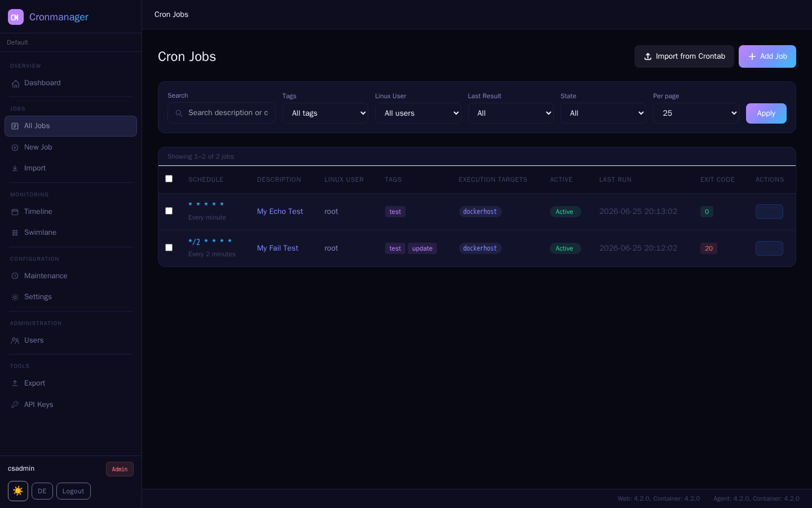Open Swimlane view from sidebar icon
The height and width of the screenshot is (508, 812).
pyautogui.click(x=15, y=233)
